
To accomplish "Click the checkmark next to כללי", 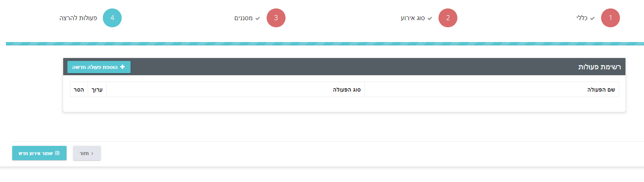I will point(592,18).
